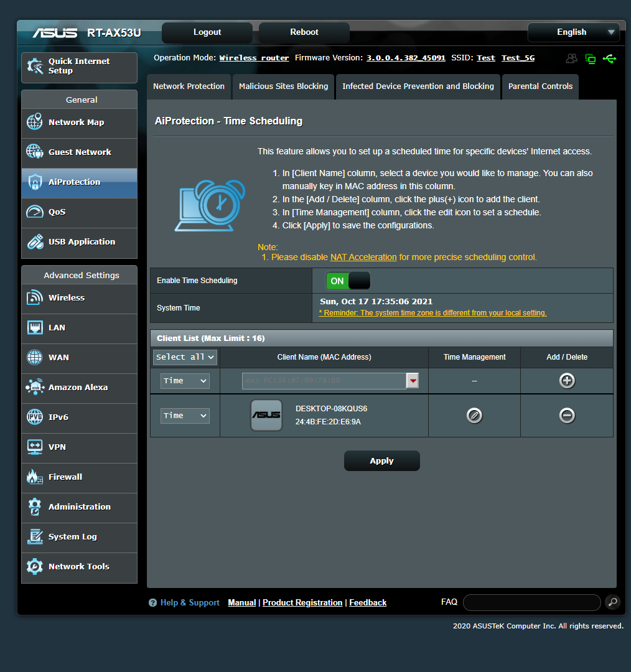631x672 pixels.
Task: Open the Administration menu item
Action: tap(79, 507)
